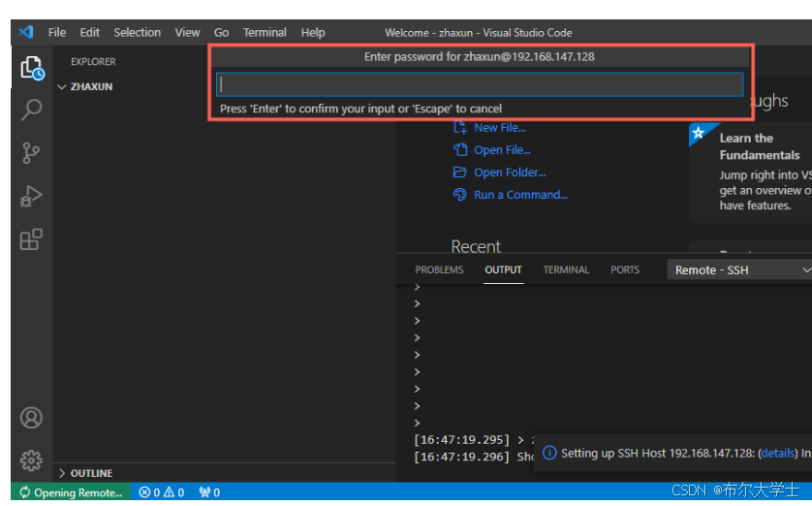Open the Terminal menu
The image size is (812, 506).
pos(265,33)
